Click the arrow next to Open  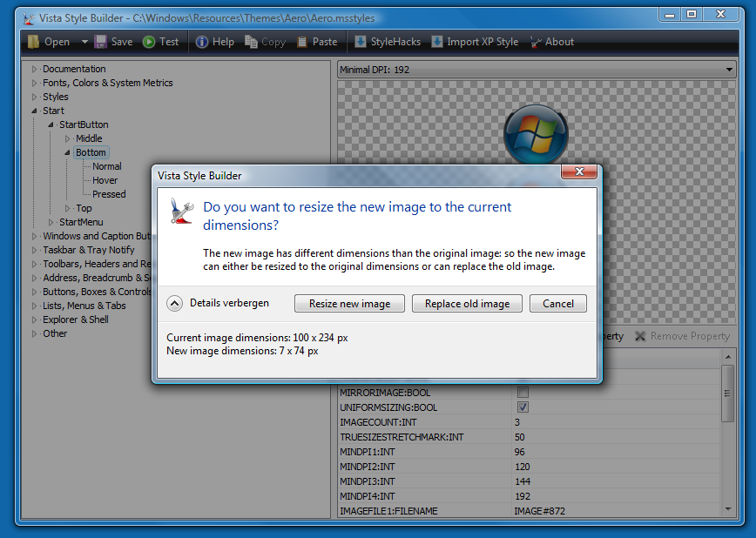click(84, 42)
